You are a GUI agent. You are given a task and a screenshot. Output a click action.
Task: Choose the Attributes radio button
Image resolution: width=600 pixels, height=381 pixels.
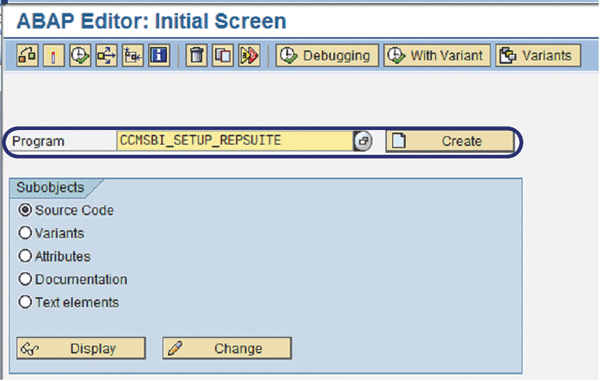25,256
